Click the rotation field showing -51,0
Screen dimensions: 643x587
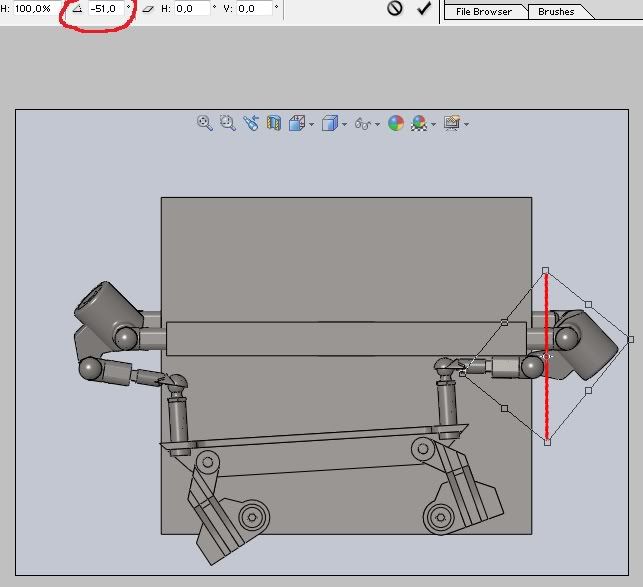(106, 8)
